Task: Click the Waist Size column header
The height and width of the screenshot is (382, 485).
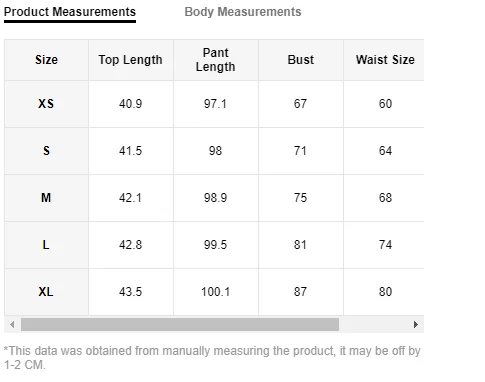Action: [384, 60]
